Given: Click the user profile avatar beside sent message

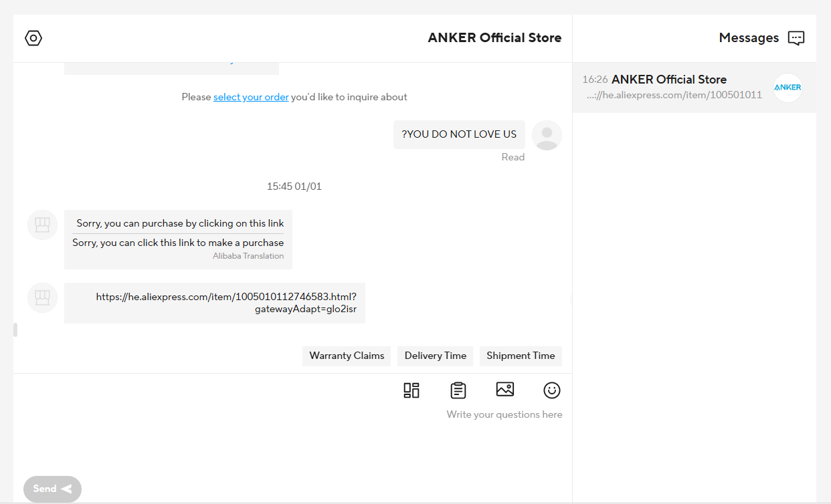Looking at the screenshot, I should [x=547, y=136].
